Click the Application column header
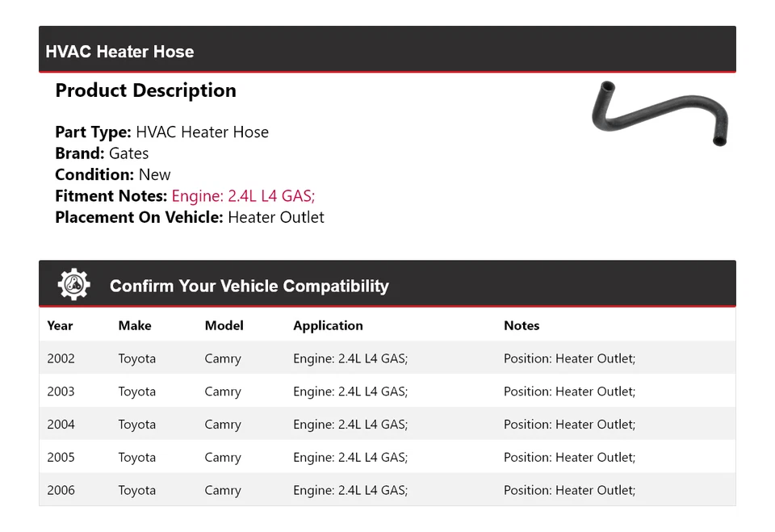The image size is (775, 532). 328,325
